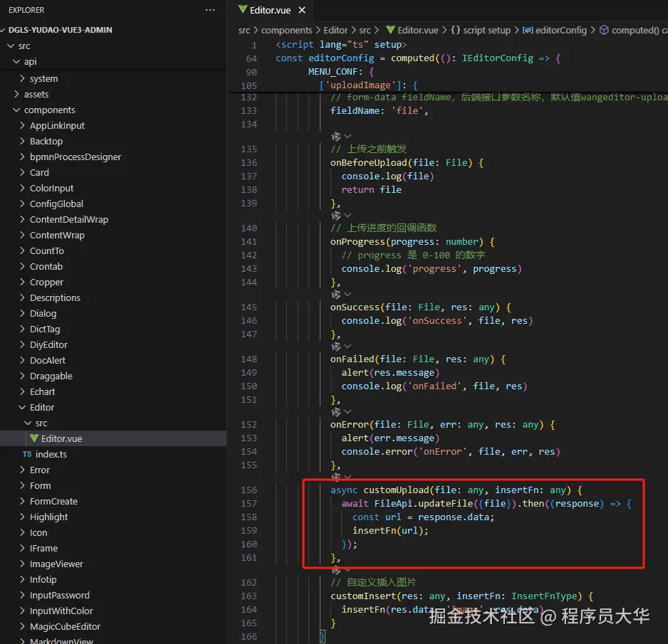Expand the Card folder
The width and height of the screenshot is (668, 644).
coord(22,172)
